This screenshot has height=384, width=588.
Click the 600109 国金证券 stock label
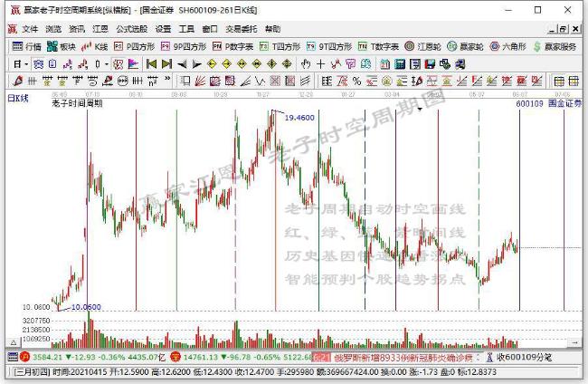coord(548,103)
